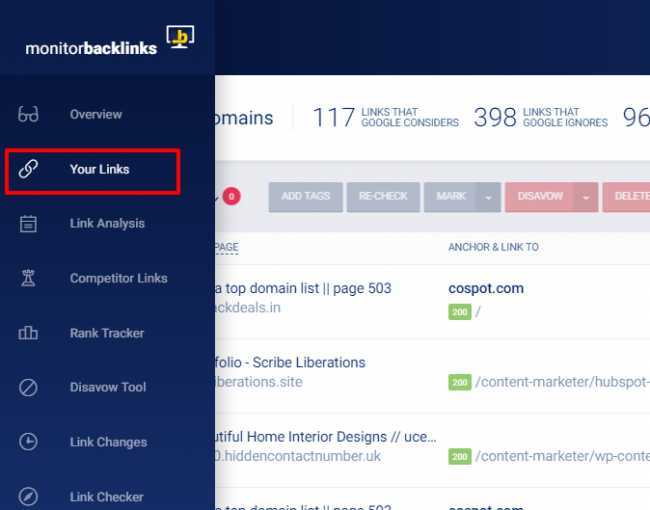Image resolution: width=650 pixels, height=510 pixels.
Task: Click the glasses icon beside Overview
Action: pos(28,114)
